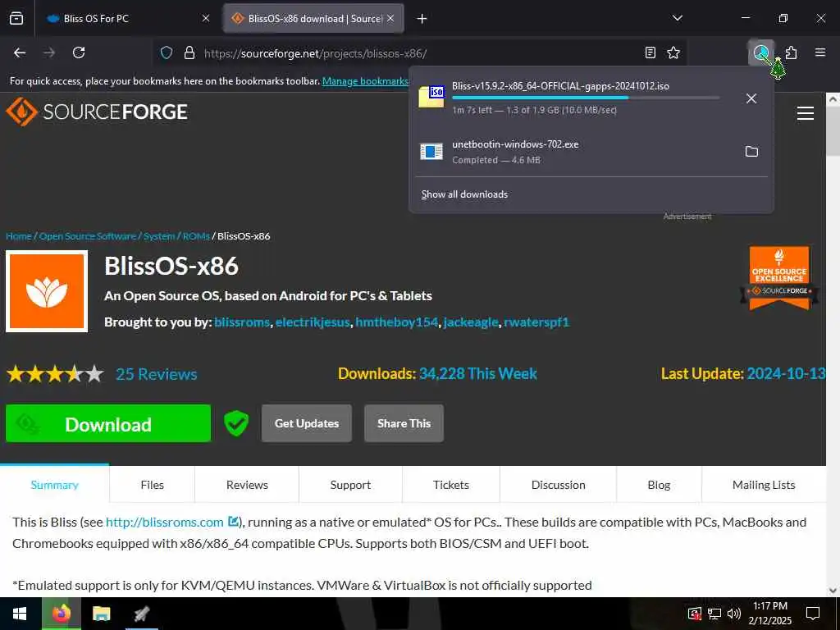
Task: Click Get Updates button
Action: pos(307,423)
